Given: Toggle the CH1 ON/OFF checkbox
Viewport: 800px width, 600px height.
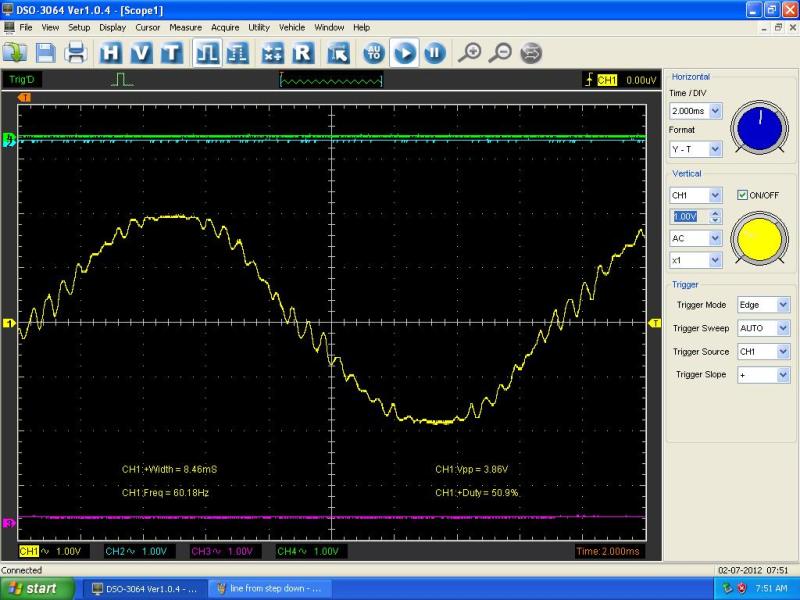Looking at the screenshot, I should (x=742, y=195).
